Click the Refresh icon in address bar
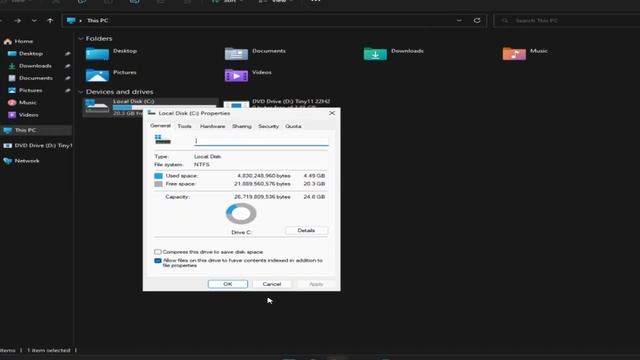 tap(477, 20)
